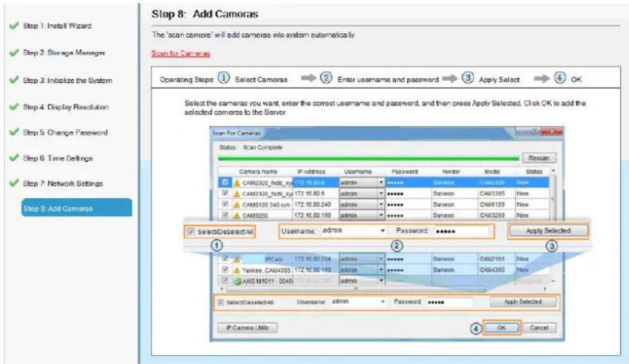
Task: Go to Step 7: Network Settings
Action: click(63, 184)
